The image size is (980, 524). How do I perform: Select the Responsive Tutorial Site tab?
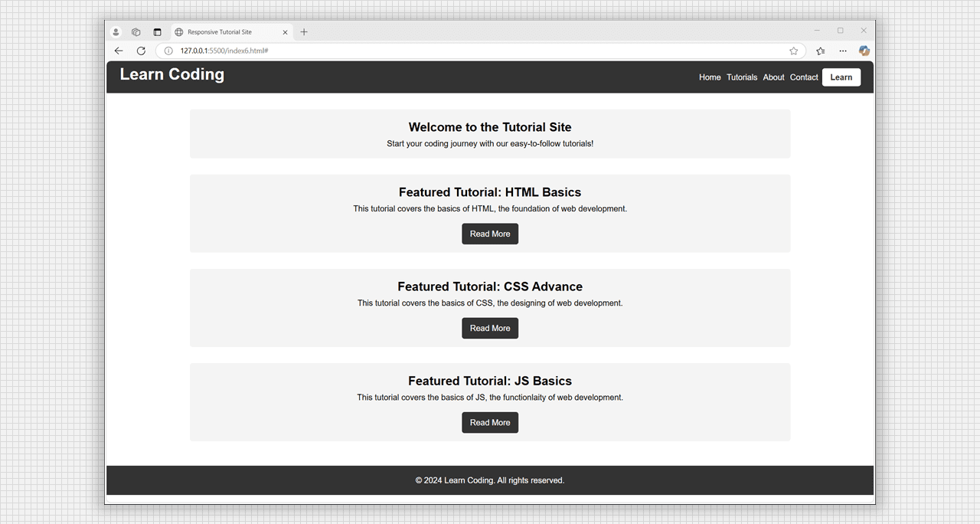[222, 32]
